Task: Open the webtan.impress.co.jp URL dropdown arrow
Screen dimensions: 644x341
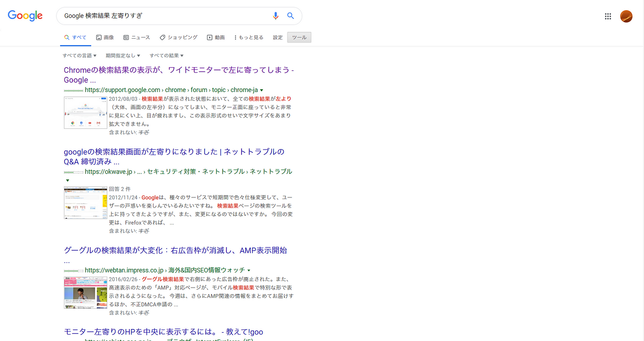Action: coord(249,270)
